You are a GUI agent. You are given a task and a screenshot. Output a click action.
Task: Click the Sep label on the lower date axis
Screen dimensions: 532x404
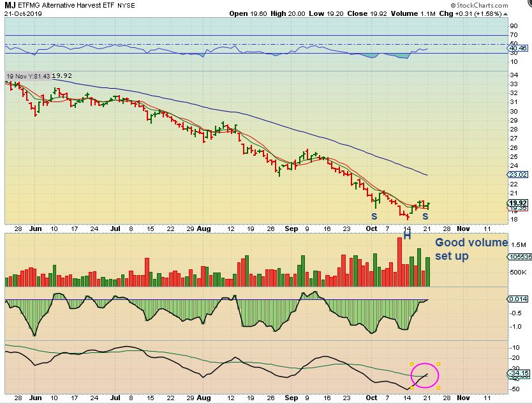tap(291, 398)
